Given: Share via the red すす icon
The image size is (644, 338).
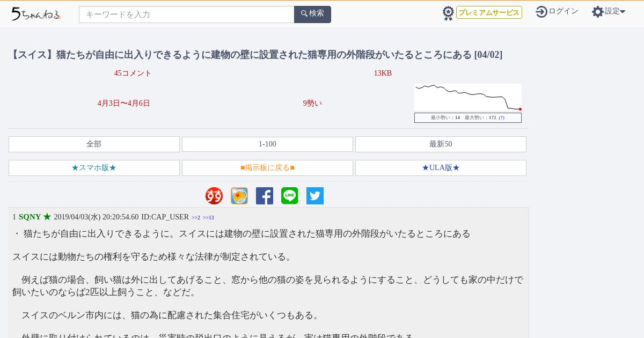Looking at the screenshot, I should click(x=214, y=196).
